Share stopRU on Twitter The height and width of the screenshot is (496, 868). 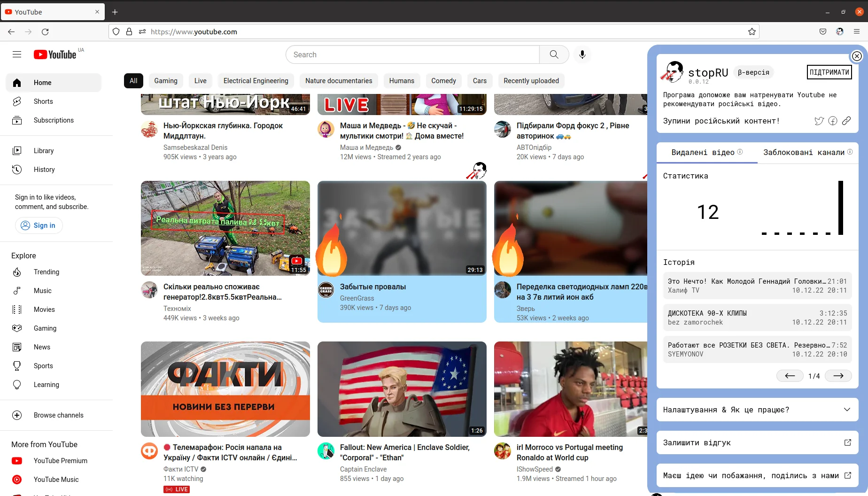819,121
